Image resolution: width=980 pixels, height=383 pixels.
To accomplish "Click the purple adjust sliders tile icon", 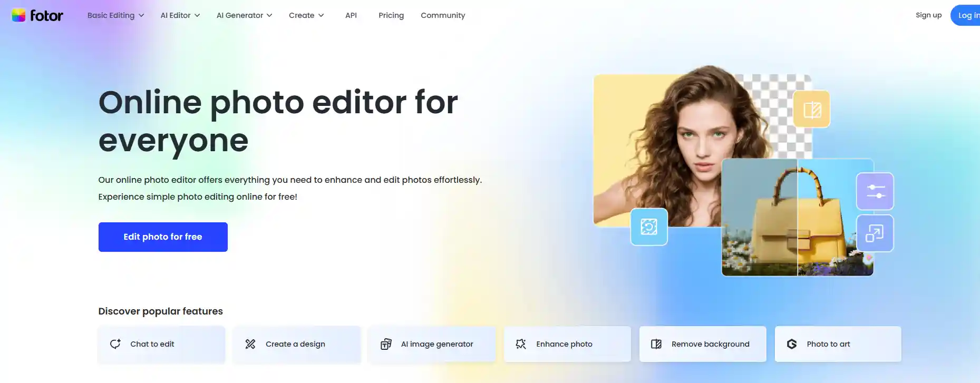I will pos(875,191).
